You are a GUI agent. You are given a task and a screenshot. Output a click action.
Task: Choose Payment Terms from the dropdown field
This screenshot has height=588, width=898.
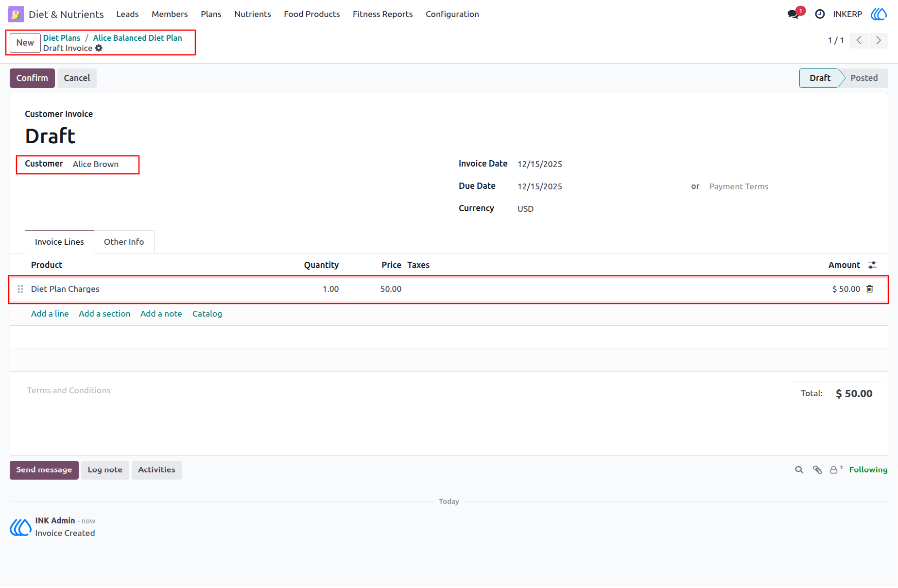(x=739, y=186)
